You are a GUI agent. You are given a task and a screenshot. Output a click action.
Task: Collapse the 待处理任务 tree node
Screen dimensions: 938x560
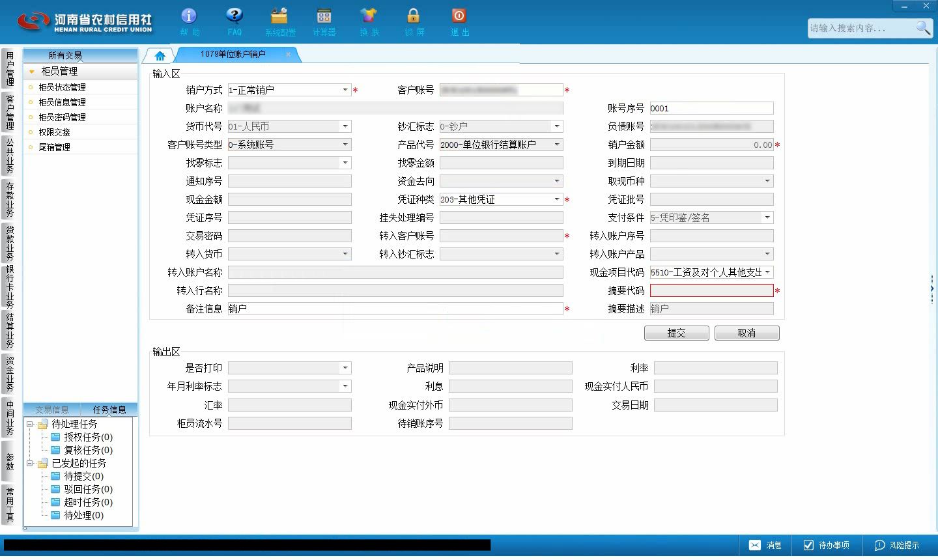pos(30,424)
